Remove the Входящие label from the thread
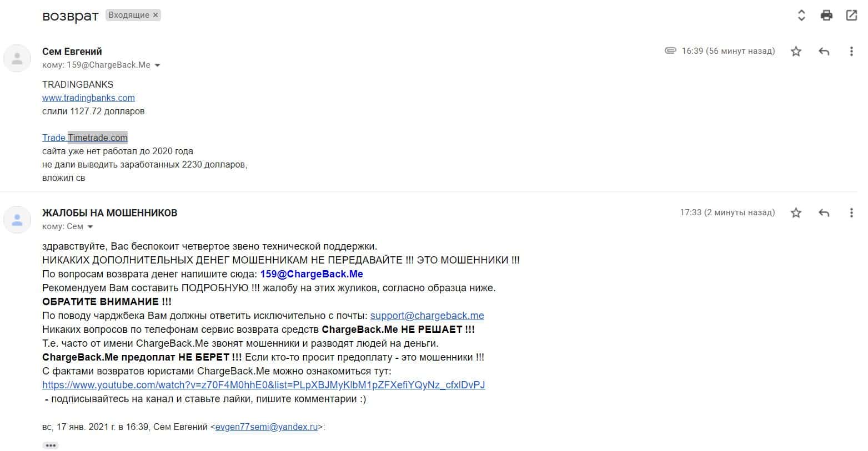 [x=155, y=15]
